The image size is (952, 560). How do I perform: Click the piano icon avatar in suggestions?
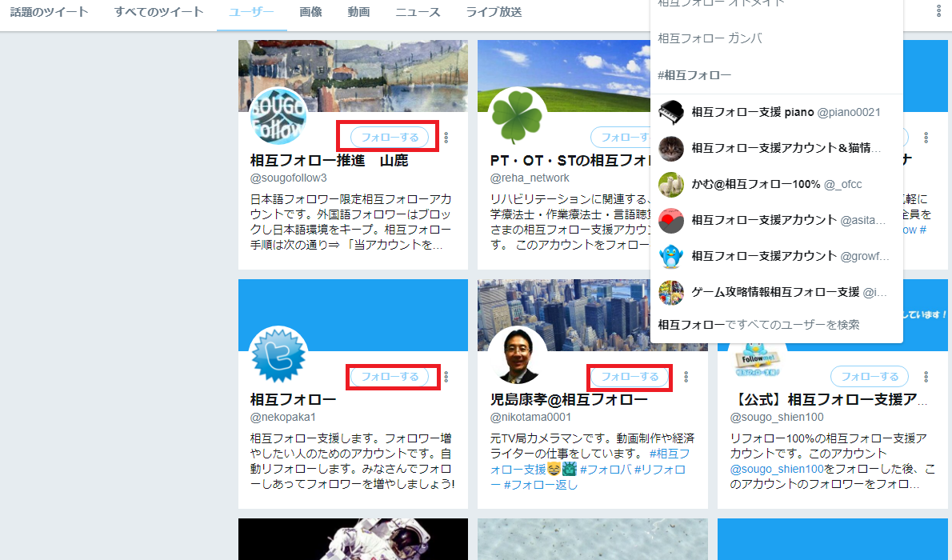point(671,113)
